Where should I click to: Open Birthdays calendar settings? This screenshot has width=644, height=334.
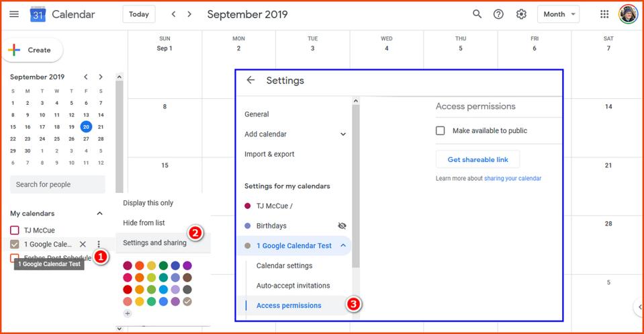pos(271,226)
